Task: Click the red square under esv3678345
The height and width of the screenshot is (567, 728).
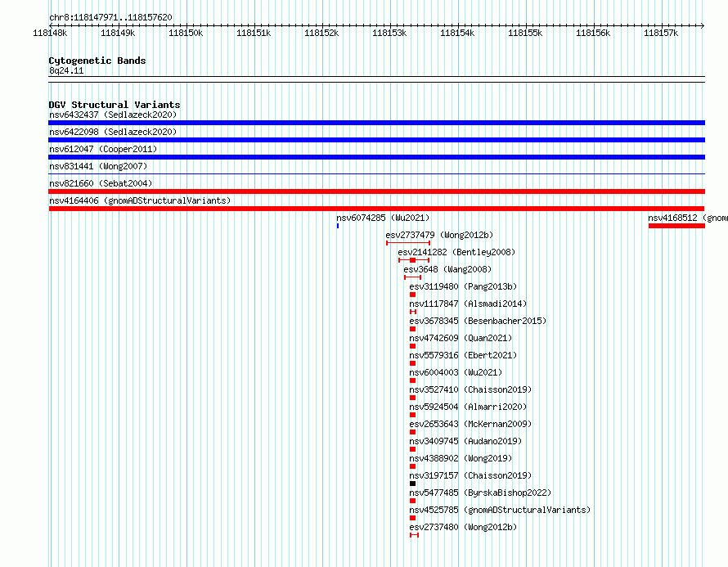Action: click(x=413, y=329)
